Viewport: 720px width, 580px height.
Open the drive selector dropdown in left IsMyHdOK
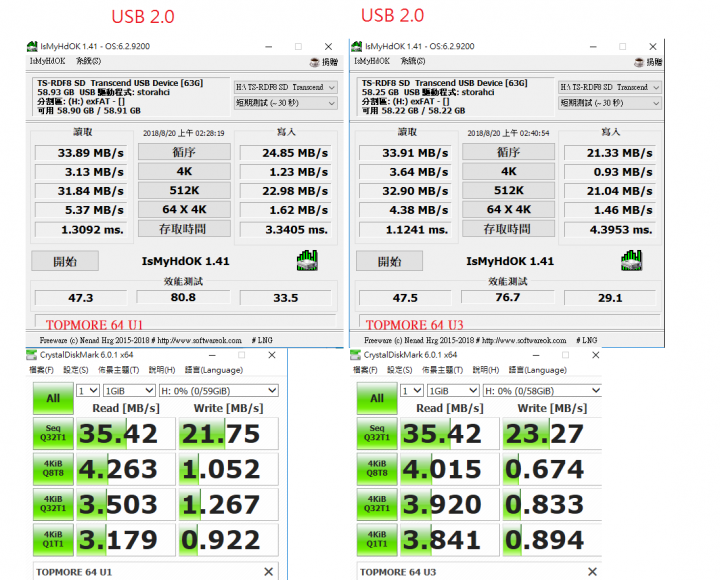[286, 87]
